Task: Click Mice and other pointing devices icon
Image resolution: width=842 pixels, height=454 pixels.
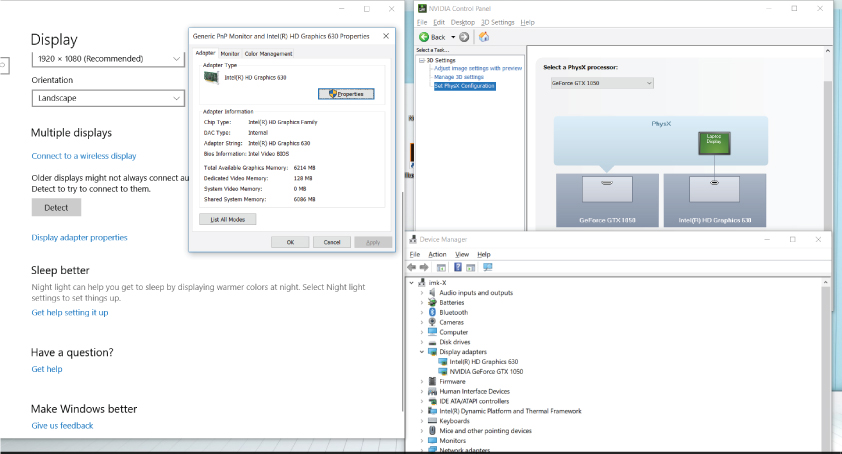Action: (432, 430)
